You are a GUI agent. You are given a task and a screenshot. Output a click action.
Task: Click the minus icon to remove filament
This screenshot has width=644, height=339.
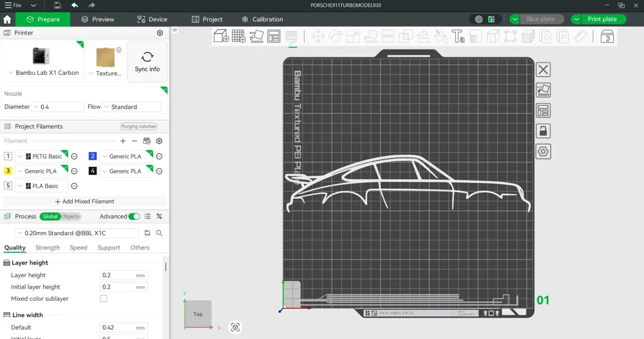tap(135, 141)
